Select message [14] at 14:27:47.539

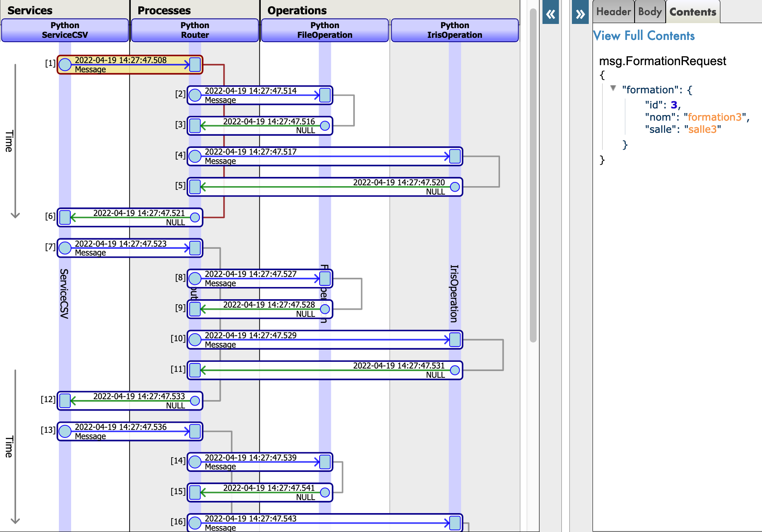point(260,462)
